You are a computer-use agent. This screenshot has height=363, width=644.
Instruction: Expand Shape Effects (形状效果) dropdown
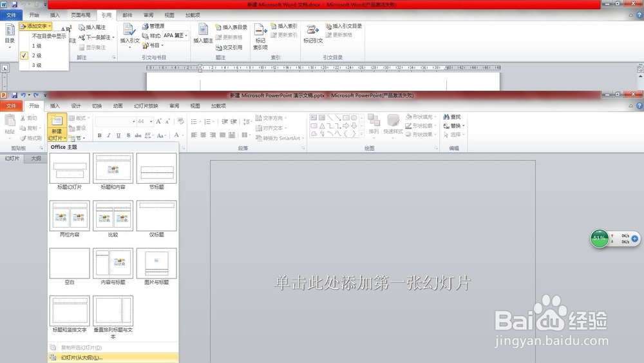[x=420, y=134]
